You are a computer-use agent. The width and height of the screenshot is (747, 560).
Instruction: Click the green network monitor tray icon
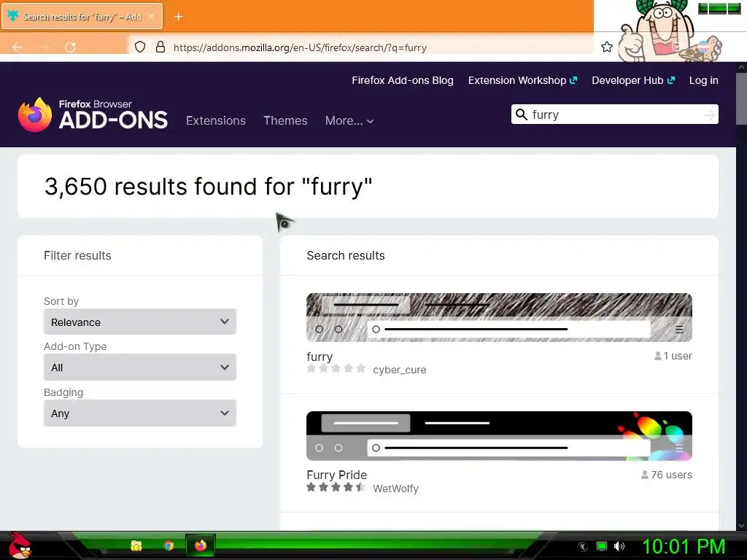(x=602, y=546)
